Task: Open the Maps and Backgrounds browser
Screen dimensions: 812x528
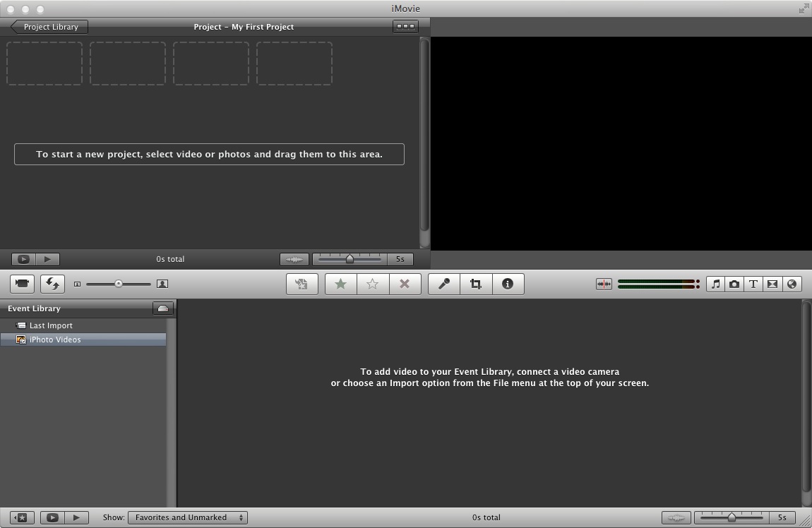Action: [792, 284]
